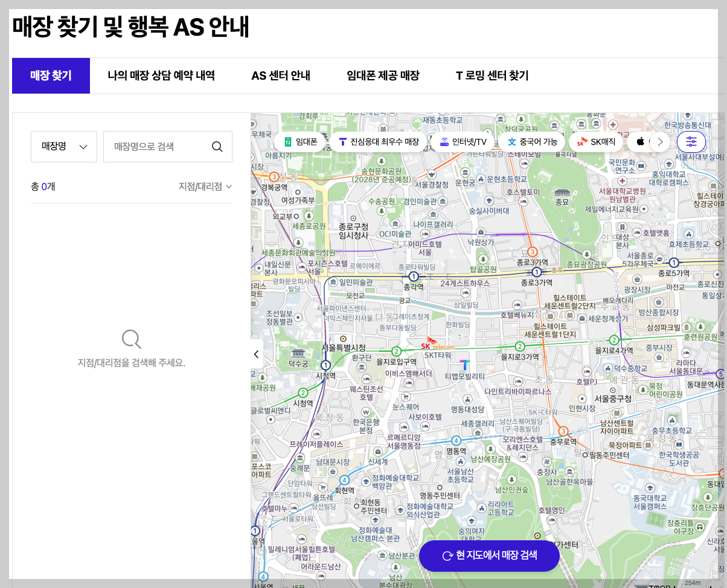727x588 pixels.
Task: Toggle the 인터넷/TV filter chip
Action: (462, 142)
